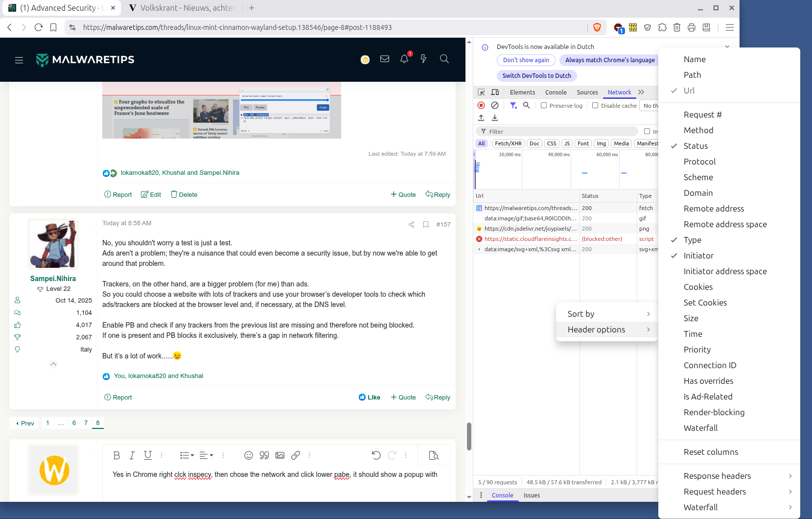Click Switch DevTools to Dutch button

(x=536, y=76)
